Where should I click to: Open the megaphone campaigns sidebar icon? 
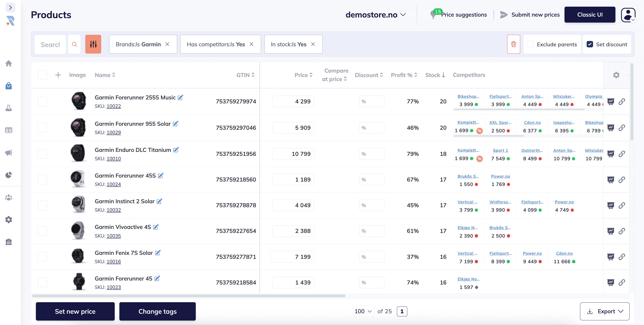pyautogui.click(x=8, y=153)
